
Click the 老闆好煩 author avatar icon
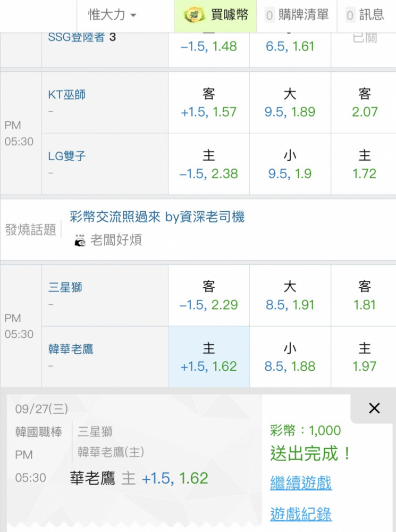[x=80, y=240]
